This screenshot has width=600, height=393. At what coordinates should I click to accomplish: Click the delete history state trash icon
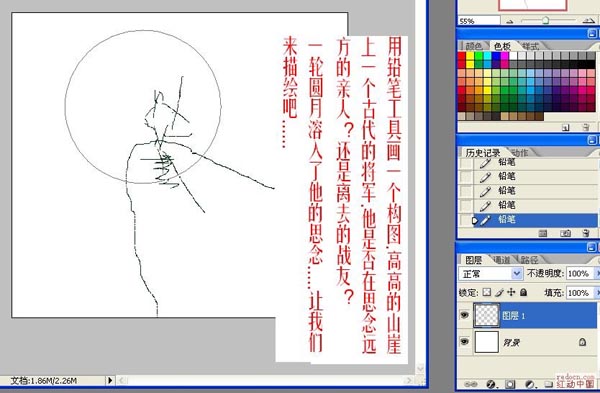(x=585, y=233)
